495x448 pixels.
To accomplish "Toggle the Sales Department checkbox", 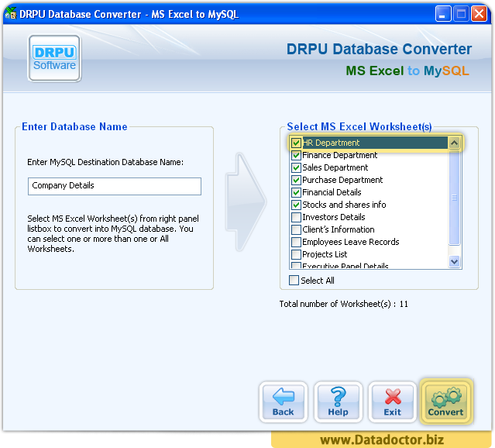I will click(296, 167).
